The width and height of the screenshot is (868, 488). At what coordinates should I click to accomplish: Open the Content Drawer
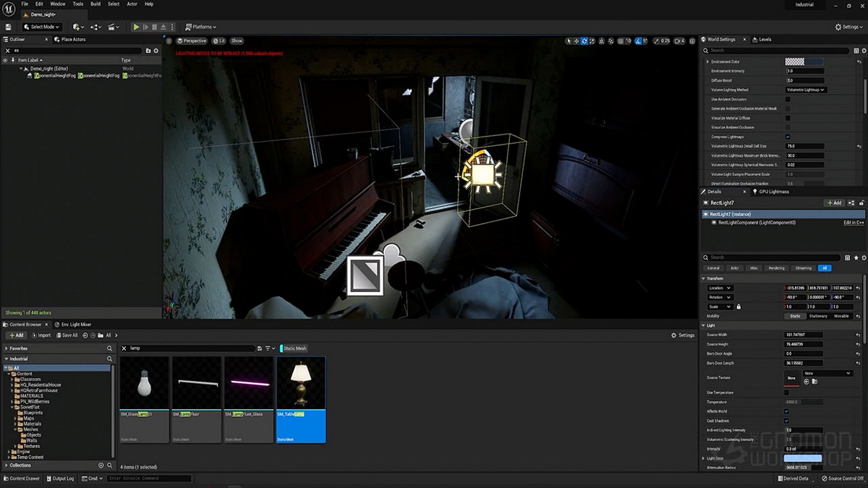22,479
